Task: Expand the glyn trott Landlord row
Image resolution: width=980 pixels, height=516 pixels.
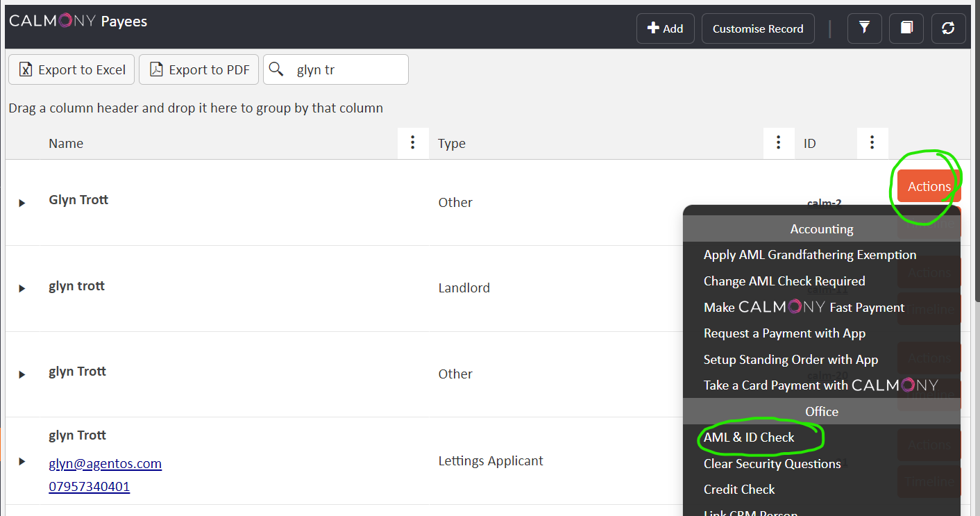Action: (x=22, y=288)
